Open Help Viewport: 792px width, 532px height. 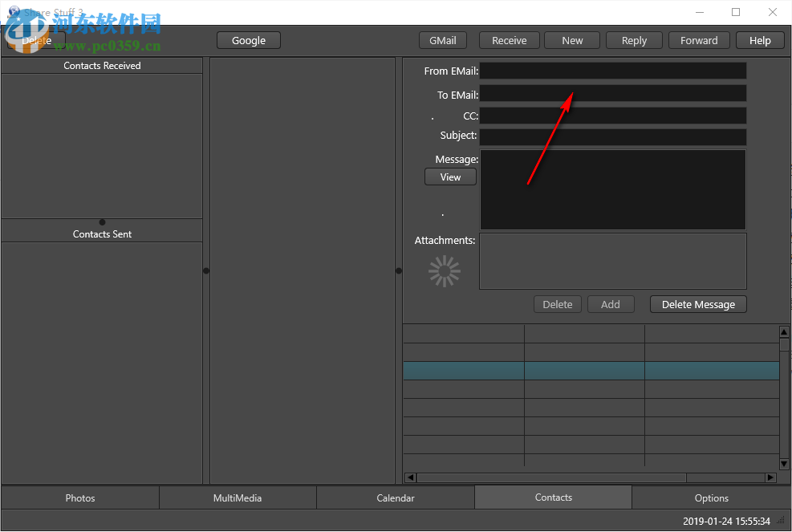click(x=760, y=40)
